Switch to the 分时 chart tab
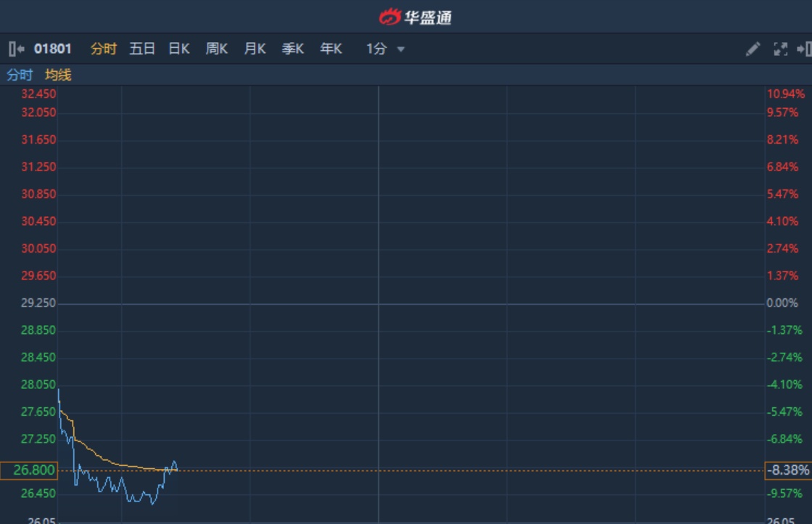 (103, 49)
